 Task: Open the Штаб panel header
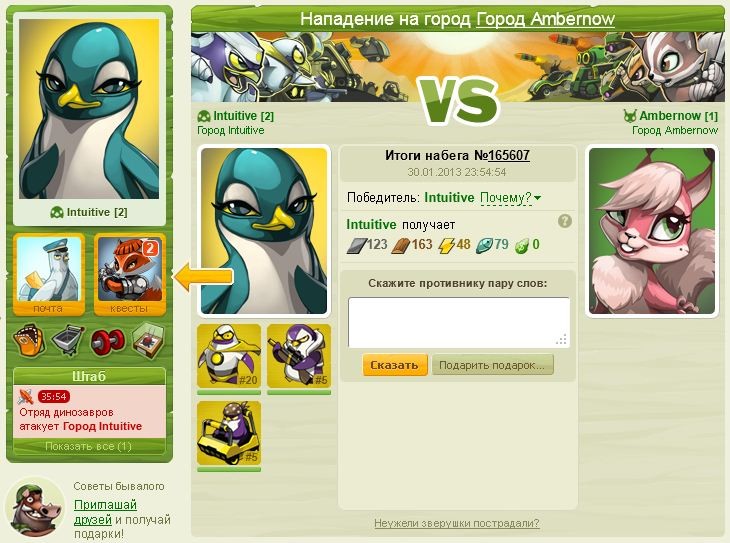[x=89, y=376]
